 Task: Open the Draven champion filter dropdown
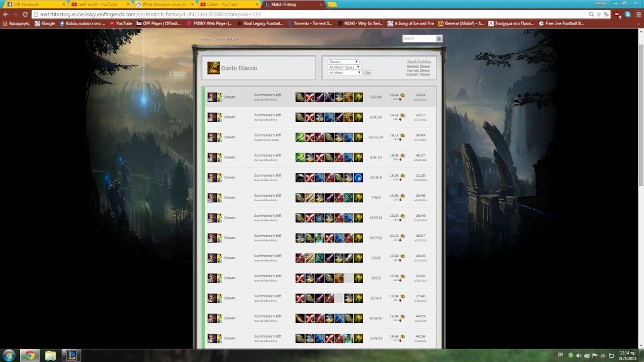pyautogui.click(x=343, y=62)
